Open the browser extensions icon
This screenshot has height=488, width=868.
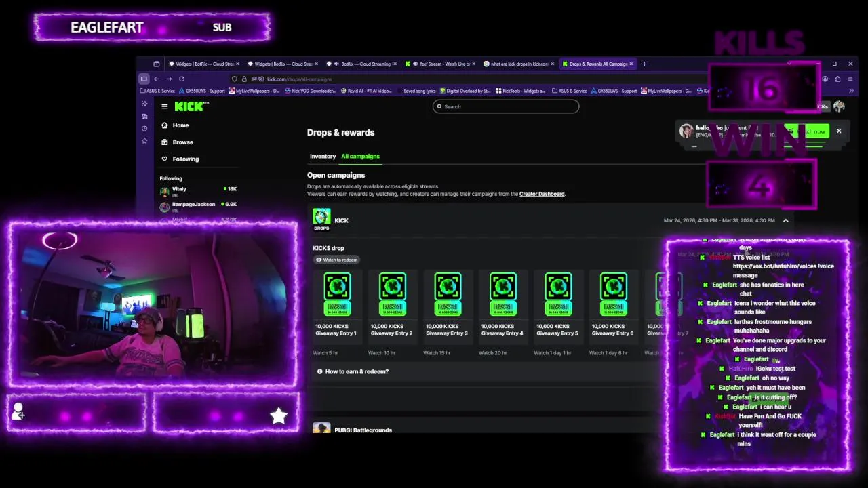(837, 79)
